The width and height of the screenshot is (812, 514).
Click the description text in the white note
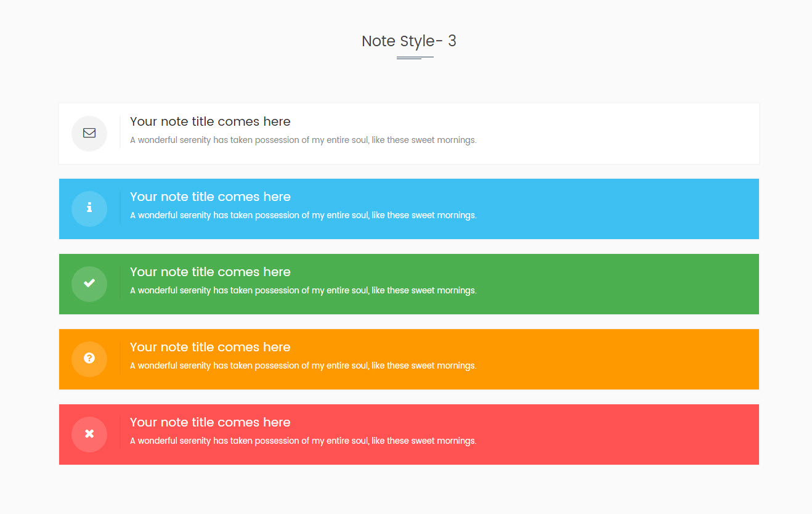(303, 141)
